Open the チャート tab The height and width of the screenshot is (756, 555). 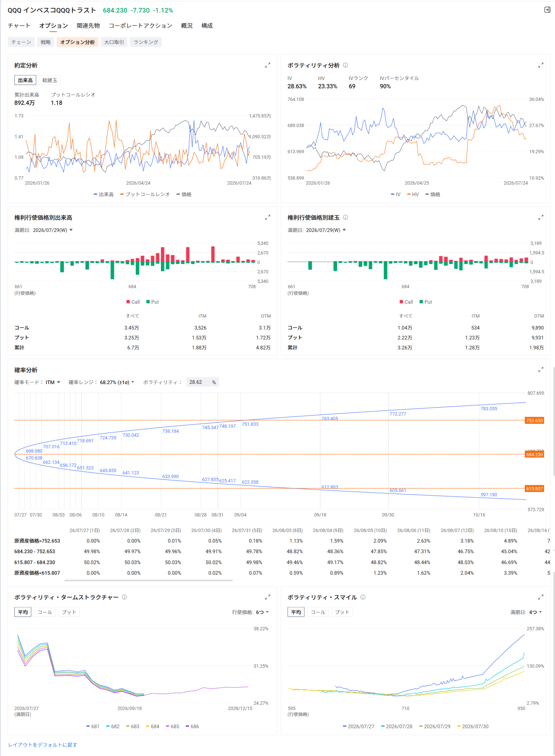click(x=19, y=26)
